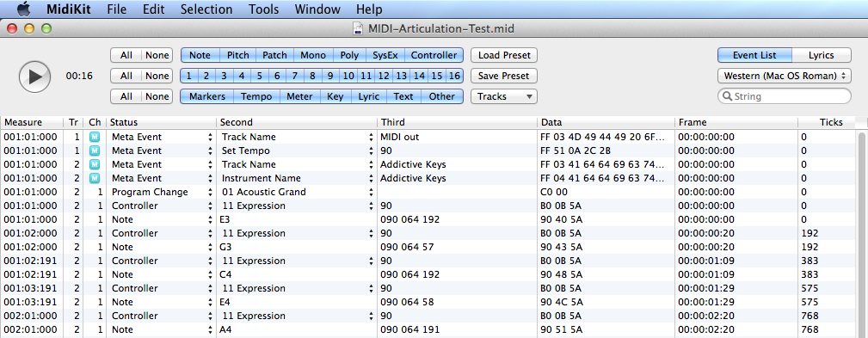Image resolution: width=868 pixels, height=338 pixels.
Task: Open Status popup on first Track Name row
Action: (211, 137)
